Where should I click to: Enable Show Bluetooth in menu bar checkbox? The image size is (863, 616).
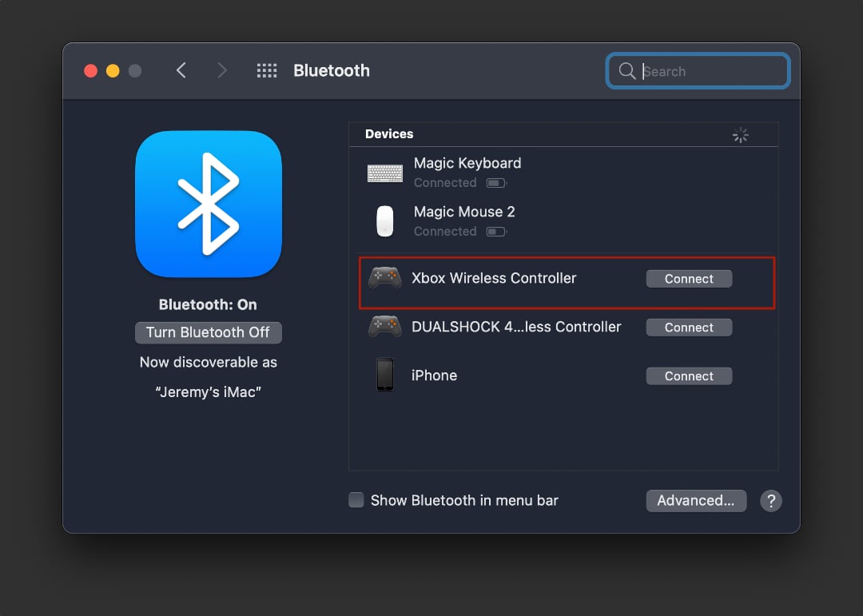(x=356, y=500)
